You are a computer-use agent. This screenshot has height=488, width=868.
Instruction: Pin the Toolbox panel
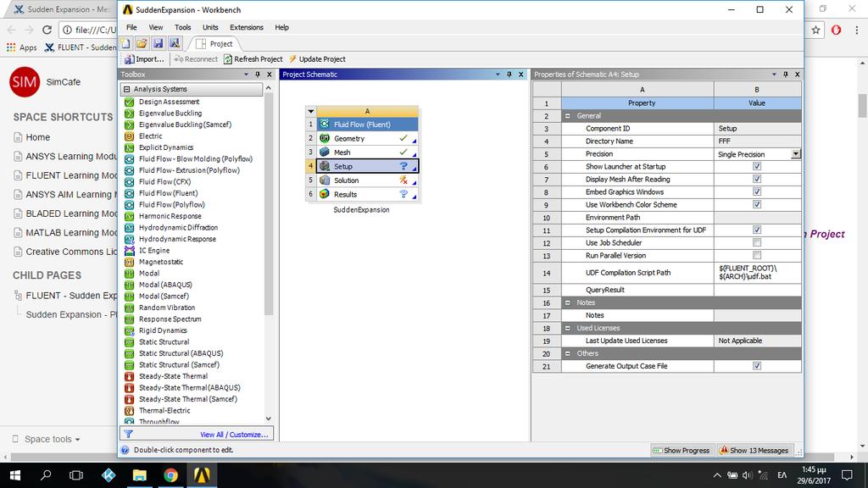[258, 75]
